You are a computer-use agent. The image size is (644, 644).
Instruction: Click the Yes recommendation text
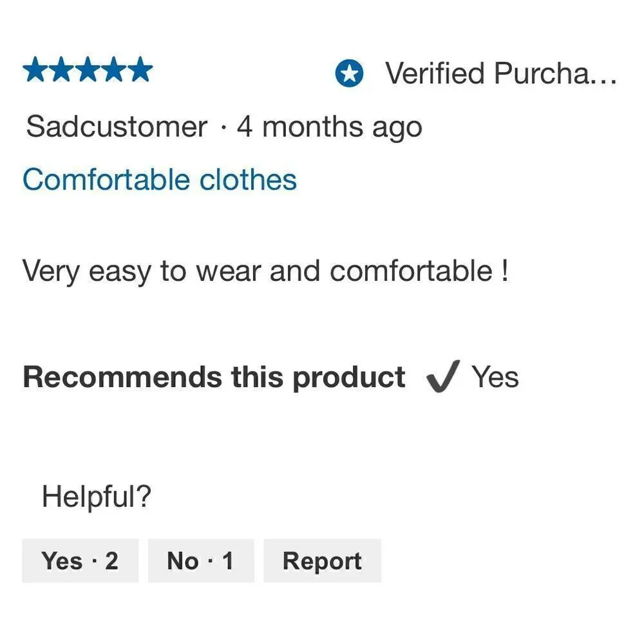[495, 377]
